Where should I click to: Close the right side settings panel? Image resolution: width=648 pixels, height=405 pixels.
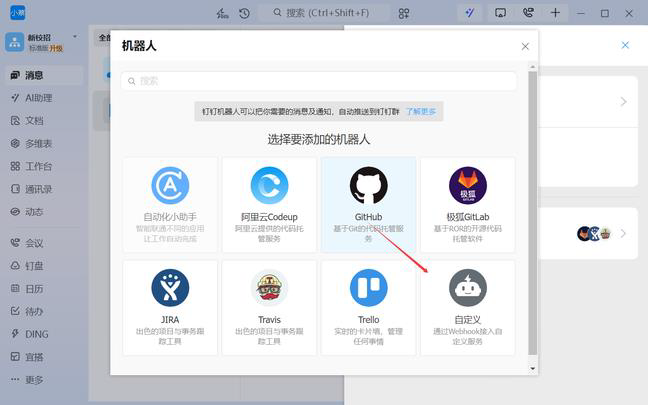(625, 45)
